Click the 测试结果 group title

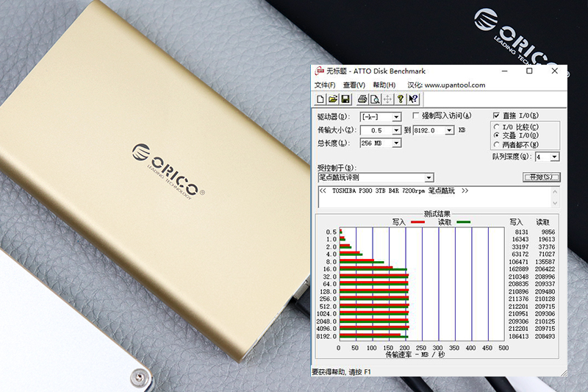click(x=437, y=214)
